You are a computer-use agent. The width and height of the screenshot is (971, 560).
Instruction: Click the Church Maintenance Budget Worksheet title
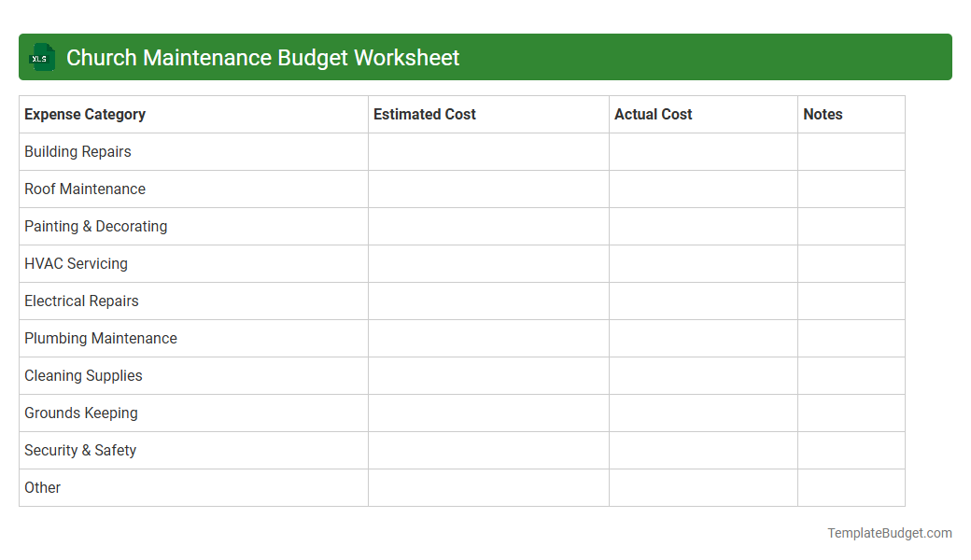pos(262,57)
